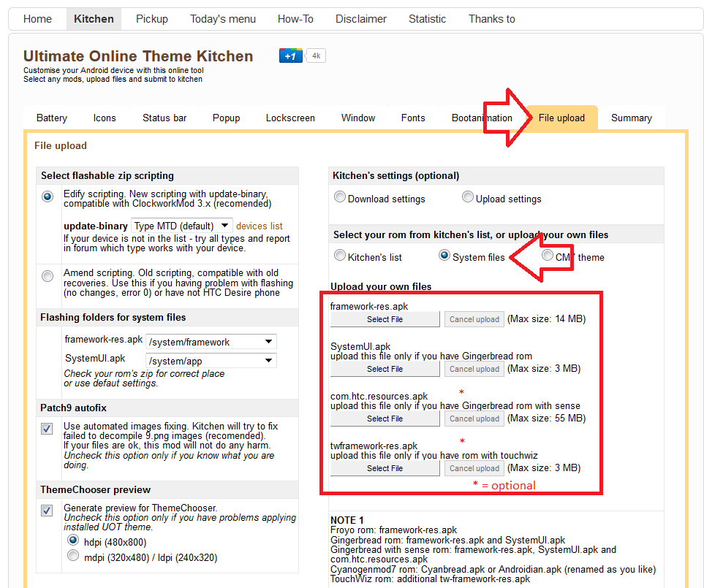Switch to the Fonts tab
The width and height of the screenshot is (704, 588).
413,118
